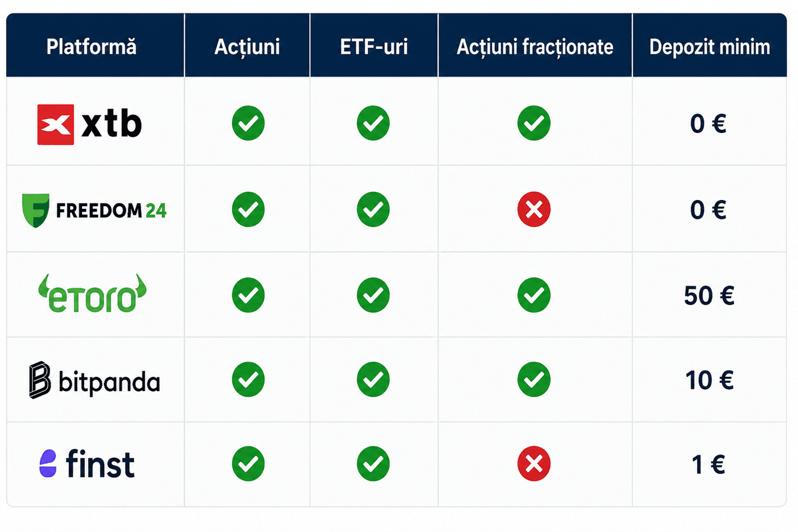The height and width of the screenshot is (532, 798).
Task: Click Bitpanda's check under Acțiuni fracționate
Action: point(534,380)
